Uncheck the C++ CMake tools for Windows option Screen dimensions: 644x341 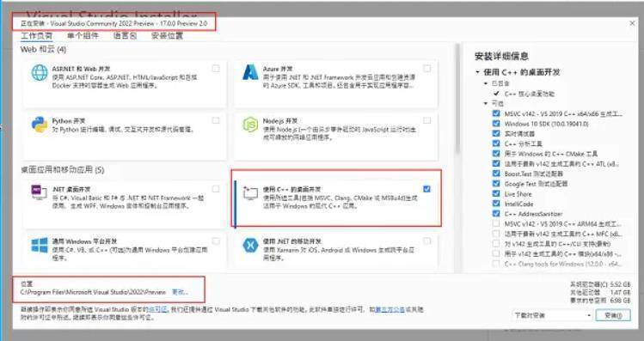[496, 154]
